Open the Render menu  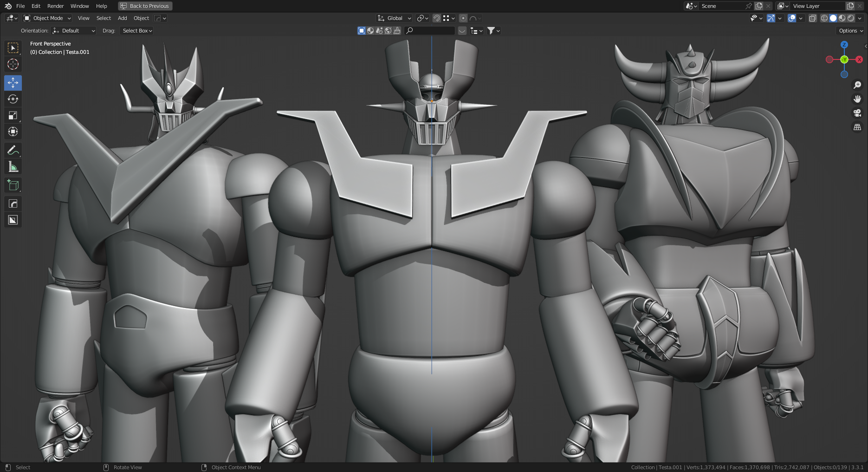tap(55, 6)
